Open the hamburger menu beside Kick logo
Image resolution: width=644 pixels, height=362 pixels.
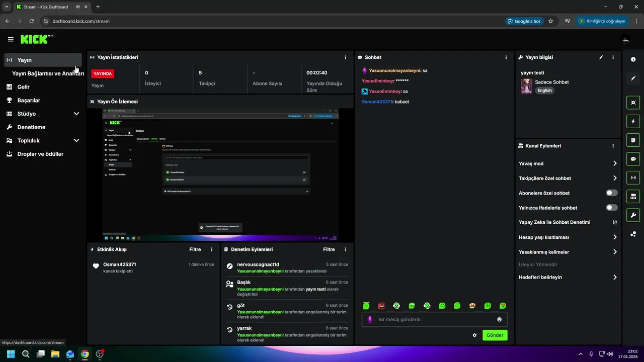11,39
